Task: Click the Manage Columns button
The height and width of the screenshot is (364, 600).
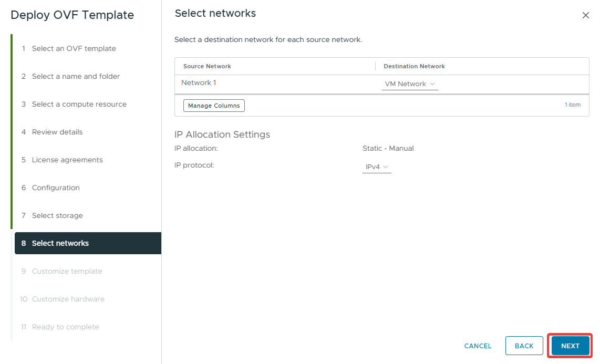Action: [x=214, y=106]
